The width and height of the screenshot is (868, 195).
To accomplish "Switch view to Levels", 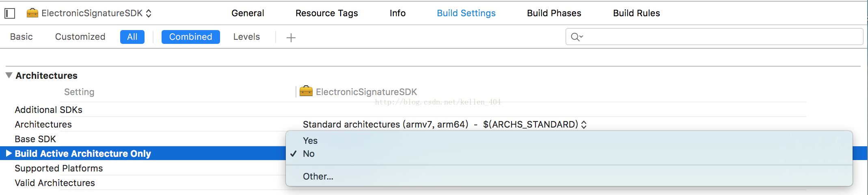I will pyautogui.click(x=246, y=37).
